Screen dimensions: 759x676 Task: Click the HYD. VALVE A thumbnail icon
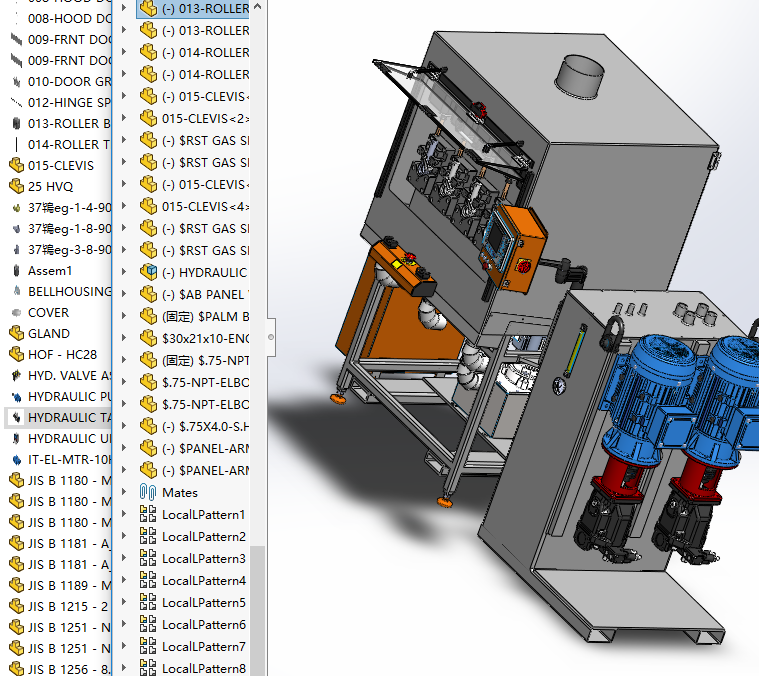[x=16, y=375]
